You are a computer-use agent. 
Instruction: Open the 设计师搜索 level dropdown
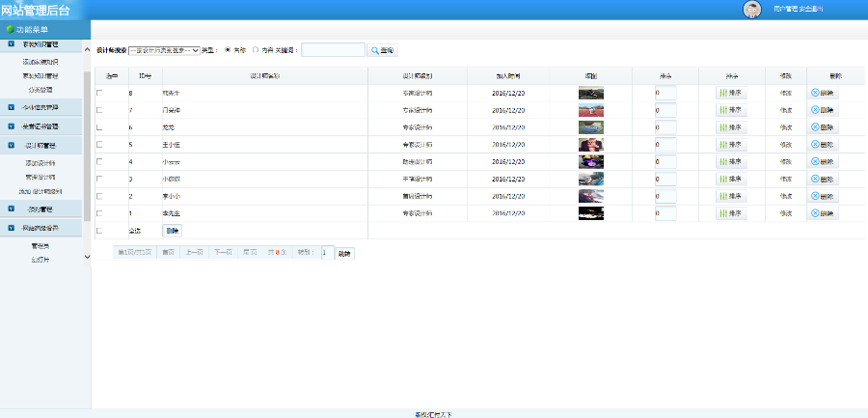(164, 50)
